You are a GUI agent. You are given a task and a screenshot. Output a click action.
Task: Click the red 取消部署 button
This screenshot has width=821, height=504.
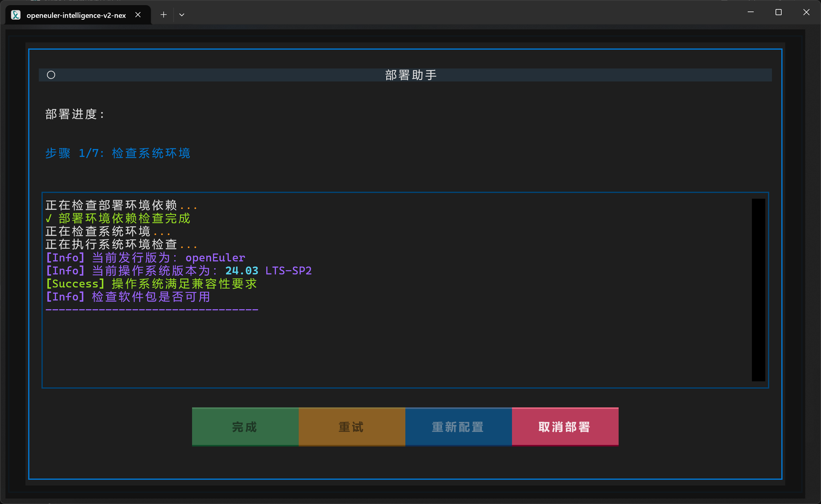[565, 427]
